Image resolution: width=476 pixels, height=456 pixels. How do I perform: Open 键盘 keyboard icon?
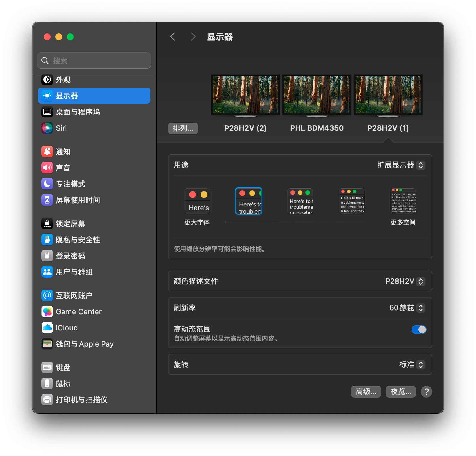click(47, 367)
